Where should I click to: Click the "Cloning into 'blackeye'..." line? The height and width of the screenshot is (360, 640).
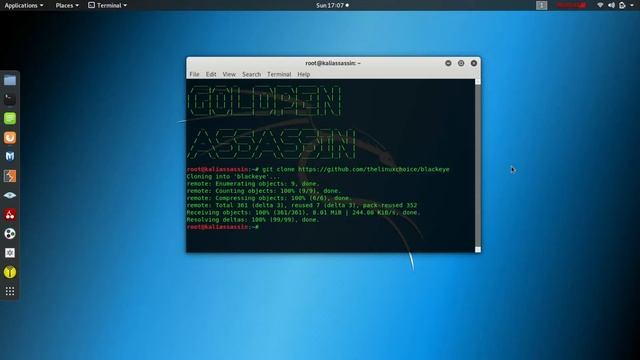[x=233, y=176]
